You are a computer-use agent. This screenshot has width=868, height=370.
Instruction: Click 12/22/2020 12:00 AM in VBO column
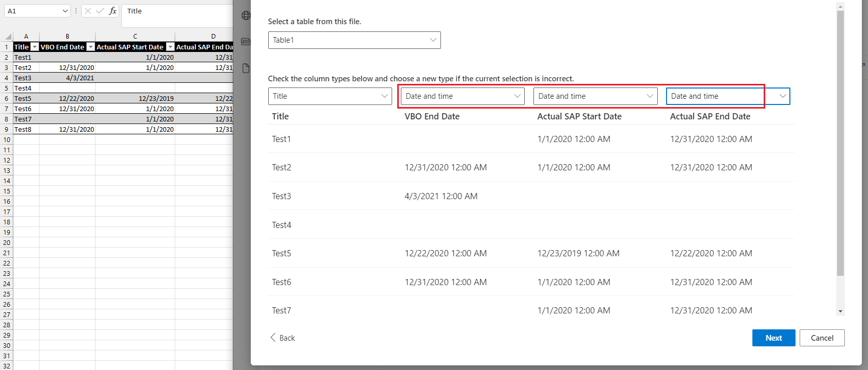(446, 253)
